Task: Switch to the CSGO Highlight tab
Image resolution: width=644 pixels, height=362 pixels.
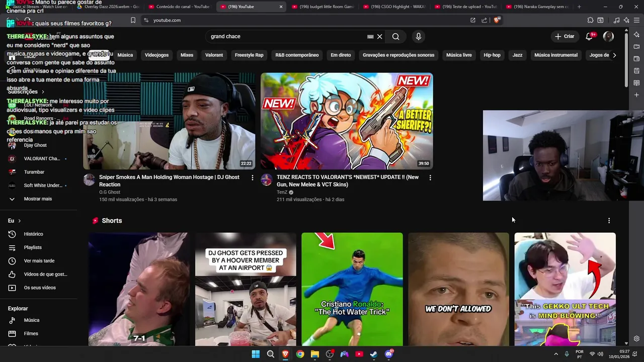Action: pos(394,7)
